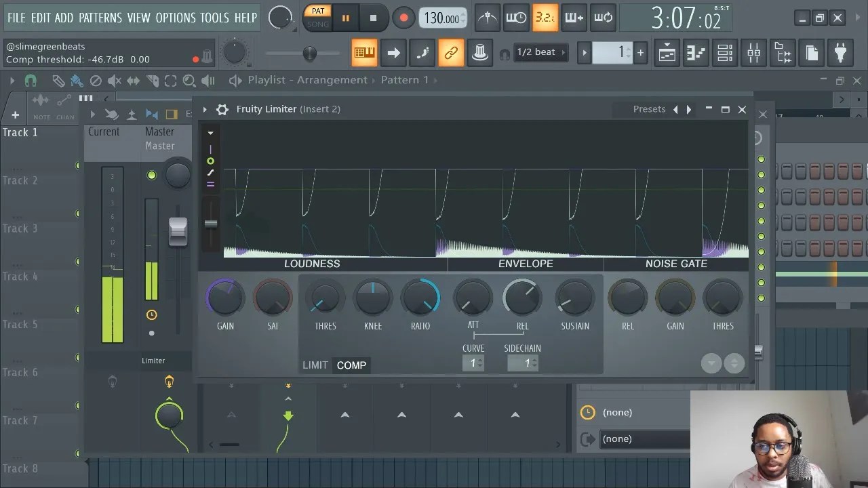Viewport: 868px width, 488px height.
Task: Open the (none) output selector dropdown
Action: coord(646,439)
